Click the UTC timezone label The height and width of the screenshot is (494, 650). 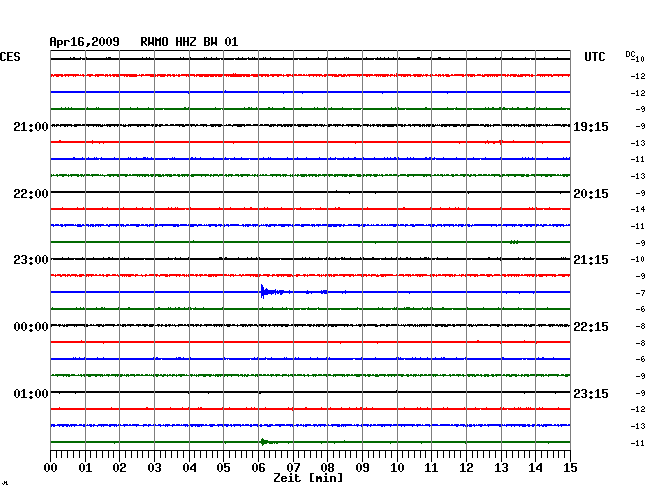(595, 57)
